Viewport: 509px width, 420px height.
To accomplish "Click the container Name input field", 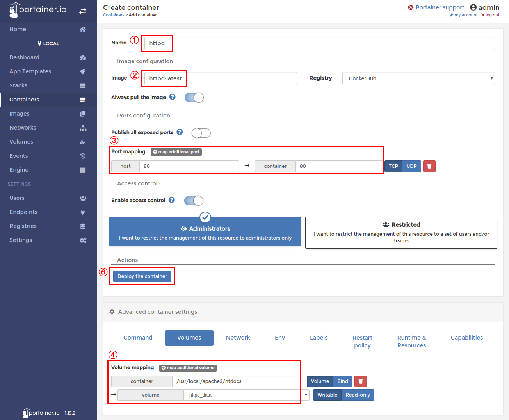I will point(319,43).
